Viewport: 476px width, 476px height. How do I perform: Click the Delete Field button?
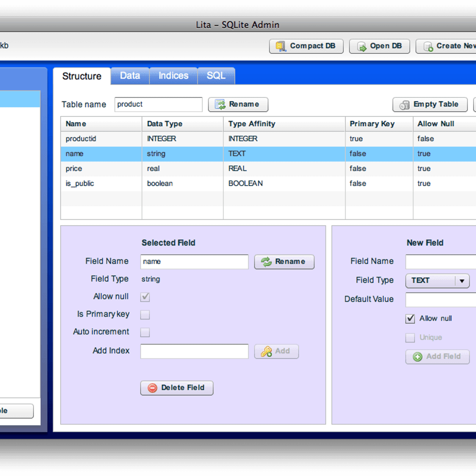click(177, 388)
